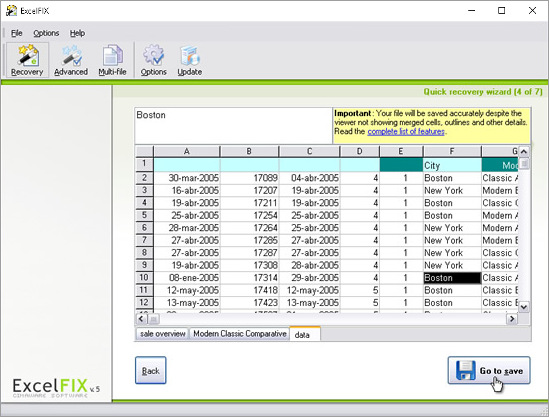Click the Update toolbar icon
Viewport: 549px width, 417px height.
(189, 60)
